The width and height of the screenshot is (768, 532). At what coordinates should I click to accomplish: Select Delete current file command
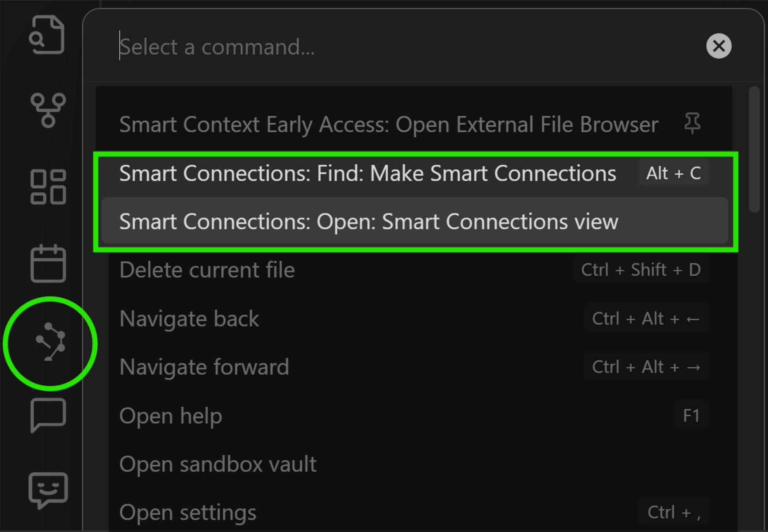click(415, 270)
